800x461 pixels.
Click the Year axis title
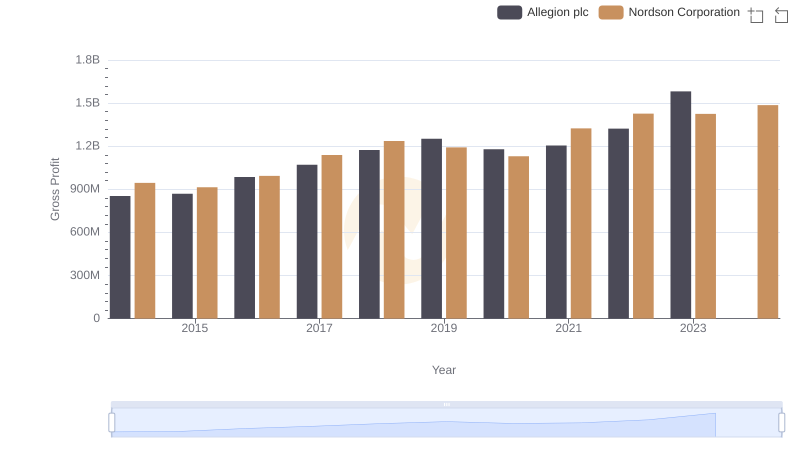444,370
